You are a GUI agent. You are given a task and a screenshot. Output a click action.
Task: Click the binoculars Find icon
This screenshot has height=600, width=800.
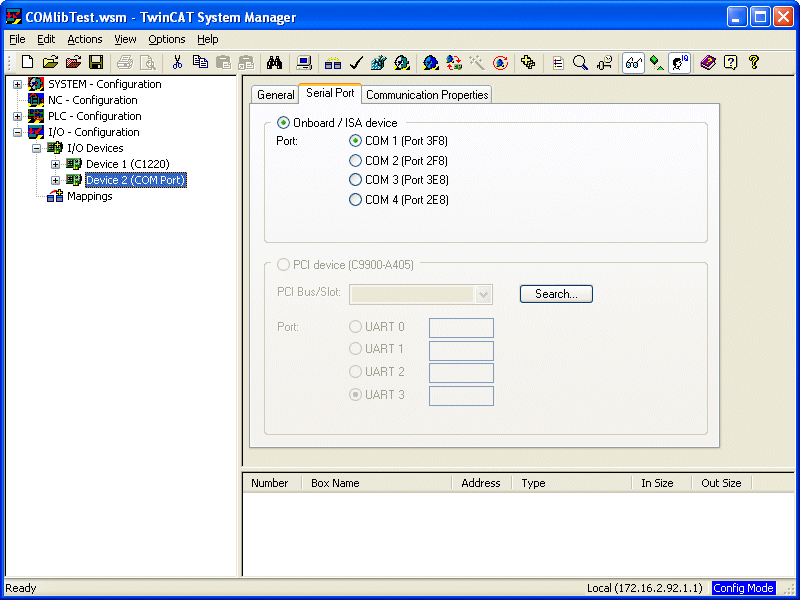click(274, 63)
